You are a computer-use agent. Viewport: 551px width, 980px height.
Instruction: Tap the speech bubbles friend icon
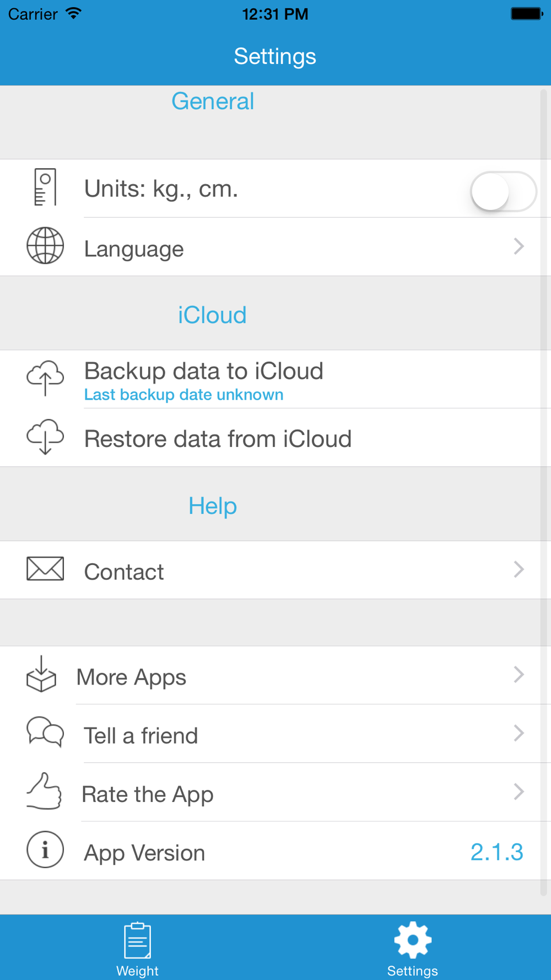pos(45,733)
